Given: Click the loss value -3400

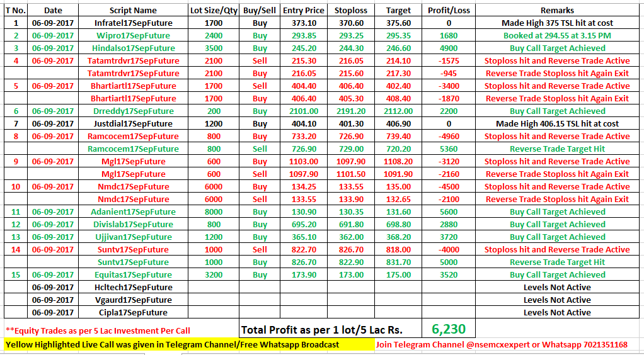Looking at the screenshot, I should point(449,86).
